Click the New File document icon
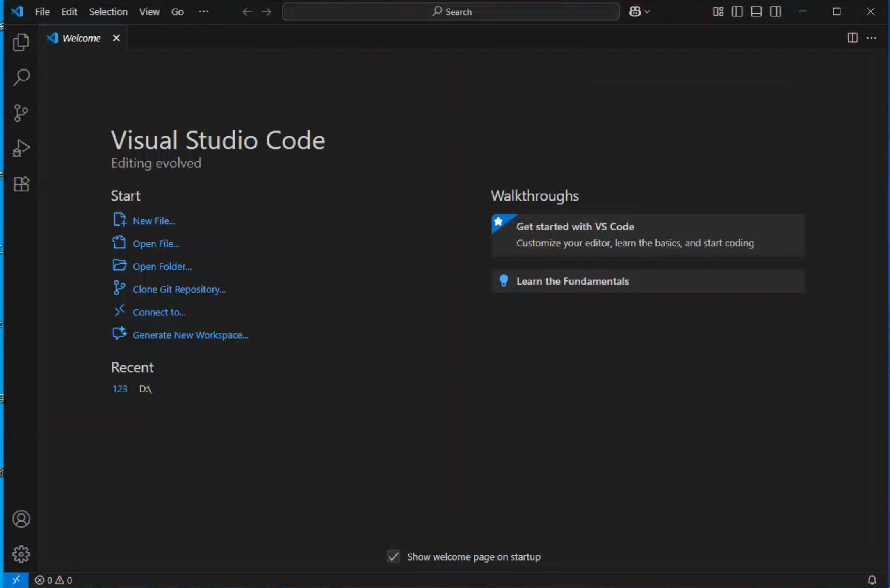This screenshot has width=890, height=588. click(119, 220)
